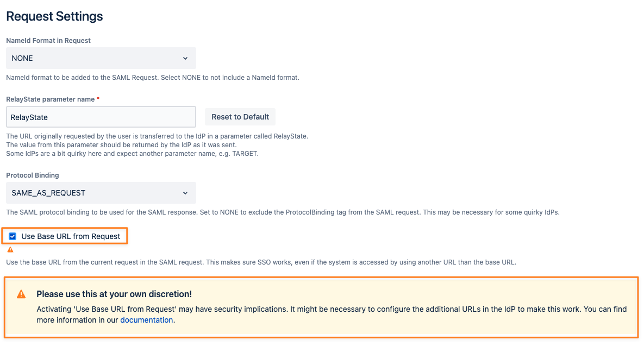
Task: Click the SAML protocol binding description text
Action: pos(283,212)
